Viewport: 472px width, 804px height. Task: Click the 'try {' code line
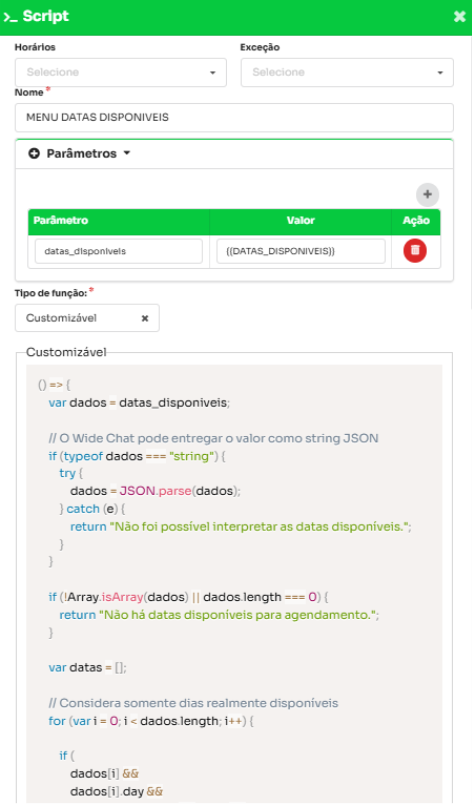(71, 473)
